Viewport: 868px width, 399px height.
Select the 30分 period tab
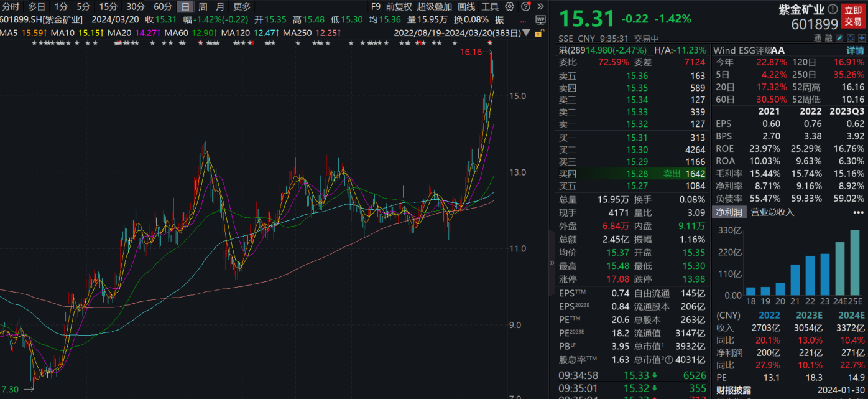pyautogui.click(x=136, y=7)
